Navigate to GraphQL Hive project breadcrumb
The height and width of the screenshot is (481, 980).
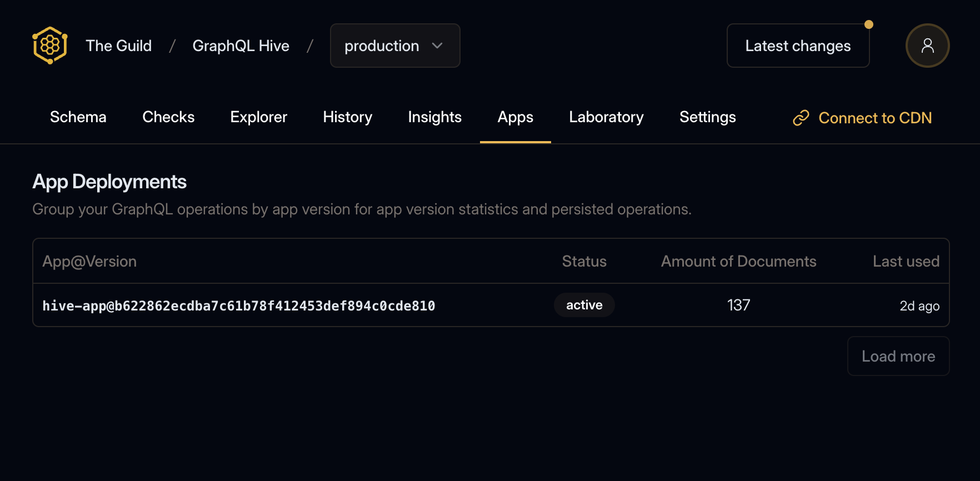241,46
